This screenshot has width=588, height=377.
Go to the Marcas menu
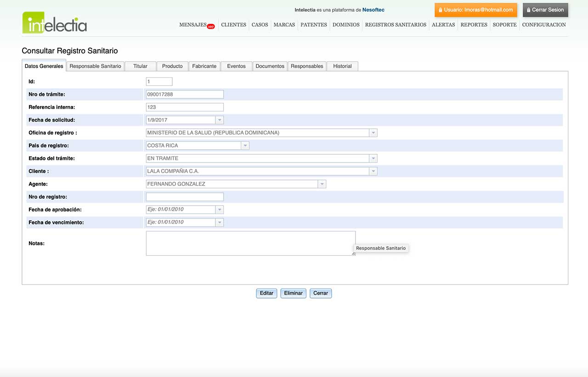coord(284,25)
